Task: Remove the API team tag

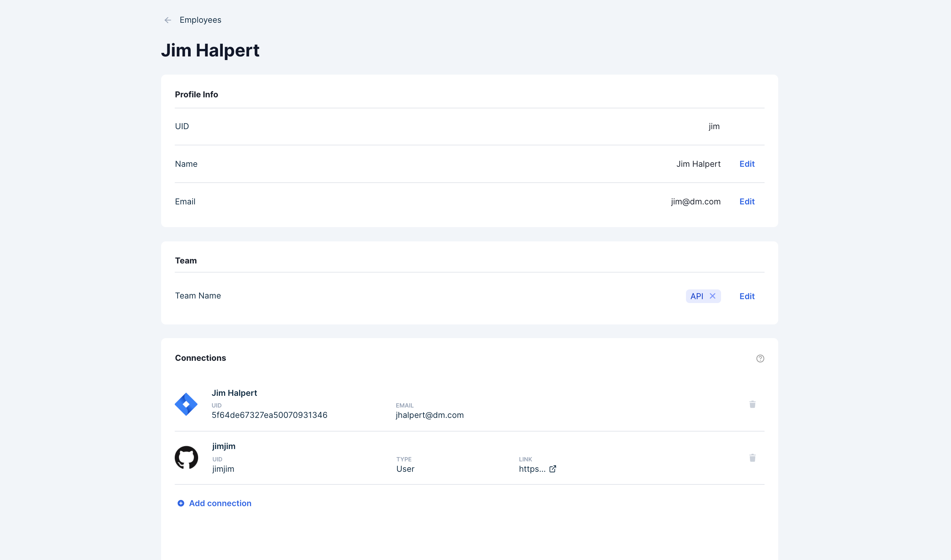Action: point(712,296)
